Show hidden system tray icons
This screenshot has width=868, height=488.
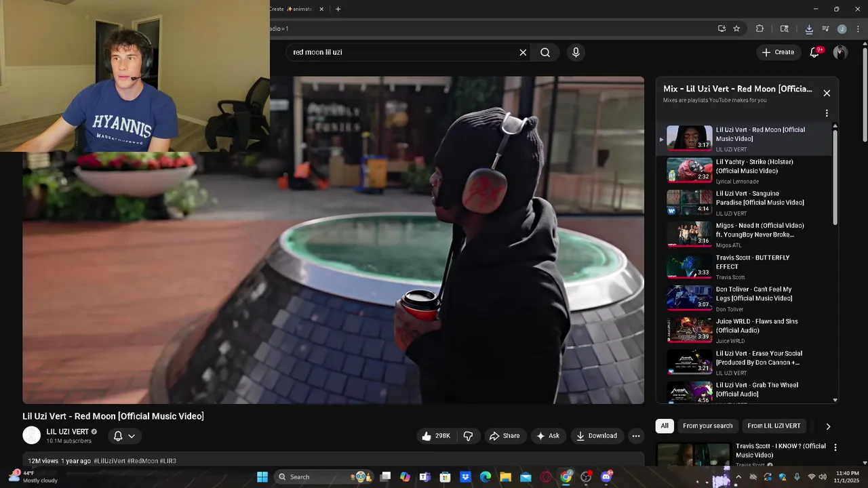[738, 476]
